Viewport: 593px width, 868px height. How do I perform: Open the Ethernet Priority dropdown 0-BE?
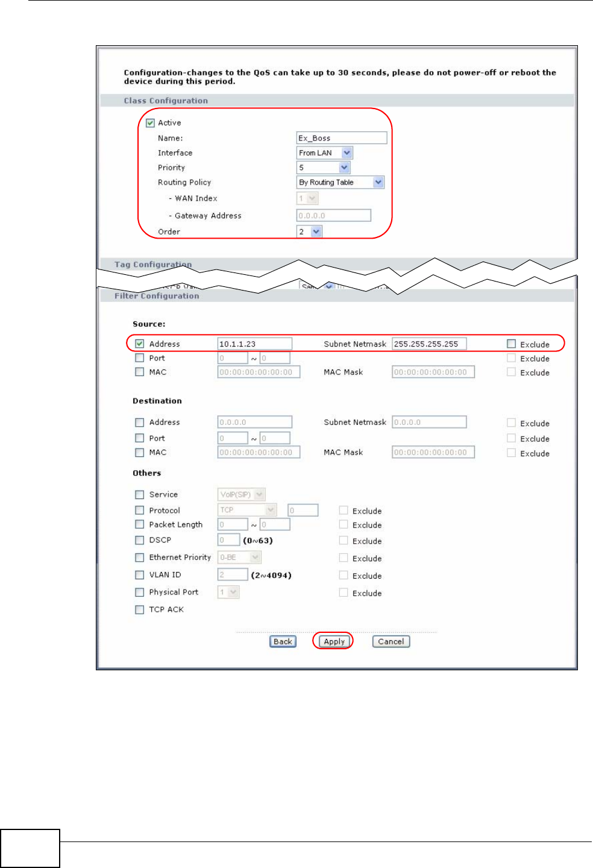(x=239, y=558)
